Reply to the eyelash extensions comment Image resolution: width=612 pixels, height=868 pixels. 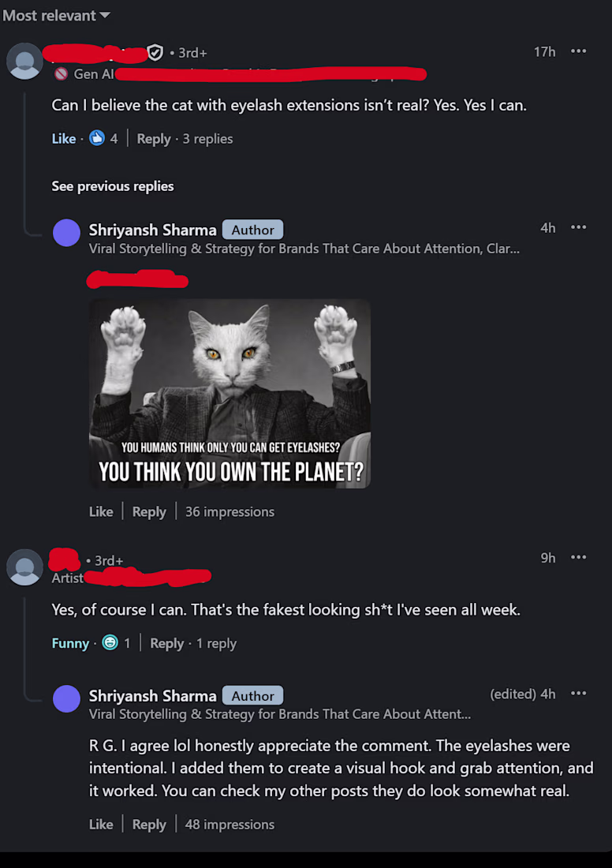tap(153, 139)
